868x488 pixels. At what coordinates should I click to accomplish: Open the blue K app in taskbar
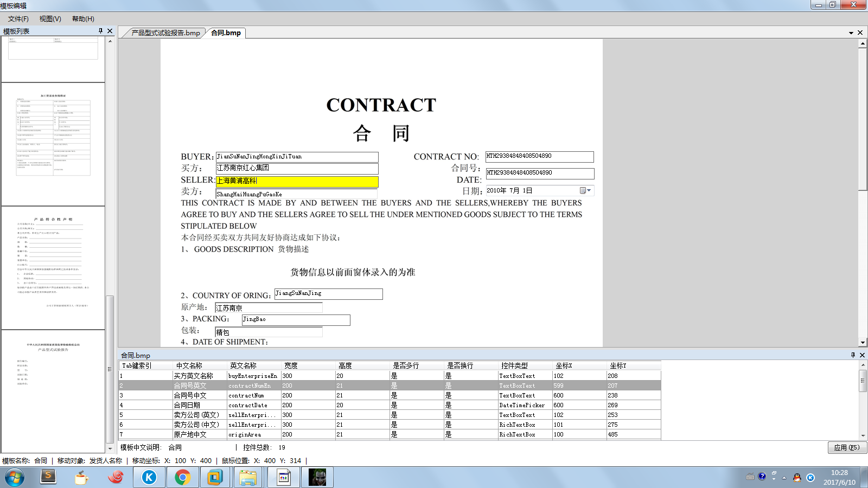click(x=149, y=477)
